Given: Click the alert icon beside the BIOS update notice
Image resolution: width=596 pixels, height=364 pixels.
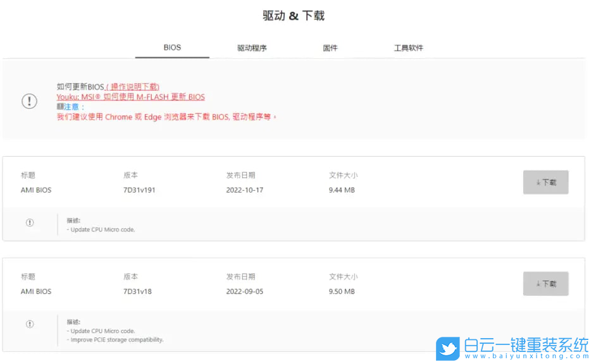Looking at the screenshot, I should [29, 100].
